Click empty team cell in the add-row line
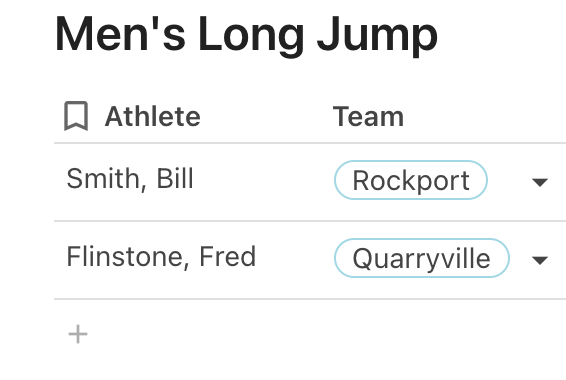 click(446, 334)
